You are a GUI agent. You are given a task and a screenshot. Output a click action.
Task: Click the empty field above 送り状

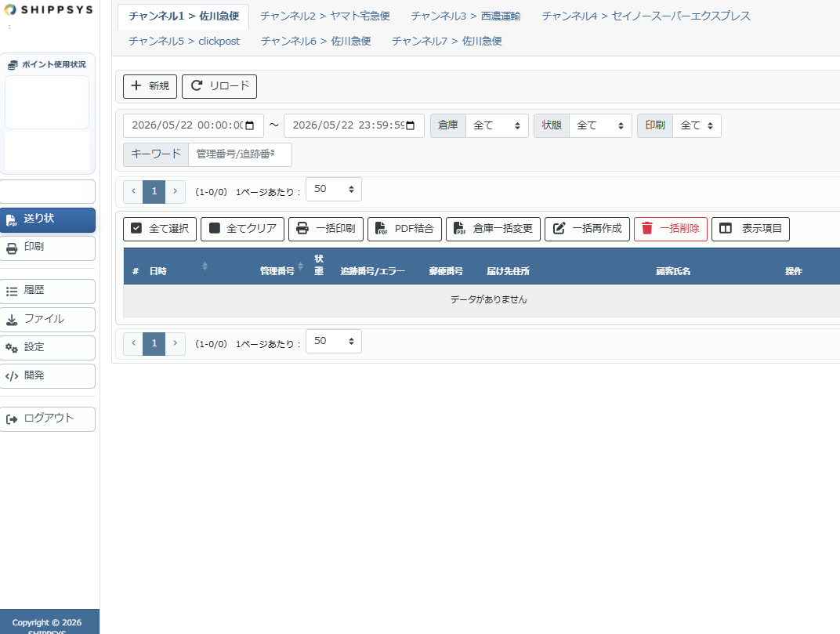coord(48,192)
